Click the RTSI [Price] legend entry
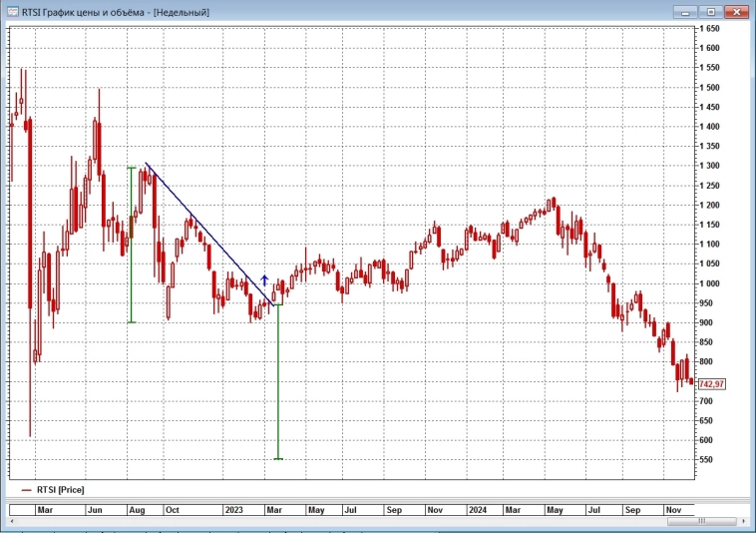756x533 pixels. click(x=53, y=490)
